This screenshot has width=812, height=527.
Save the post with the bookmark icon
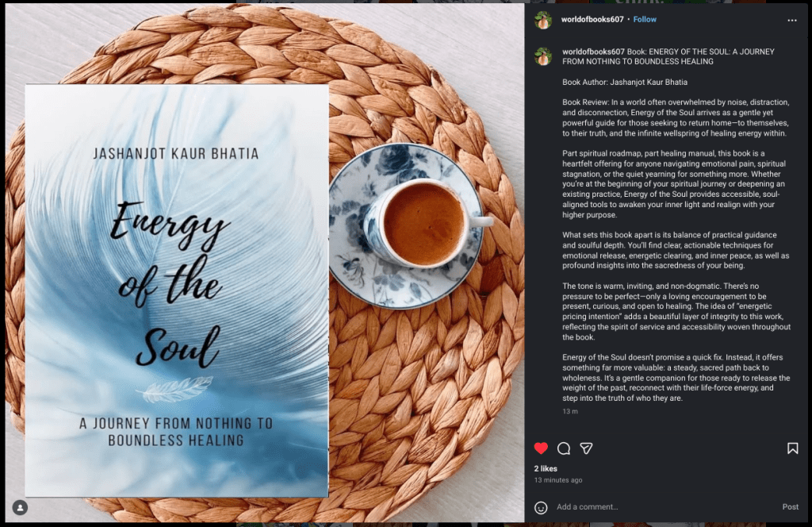(792, 448)
